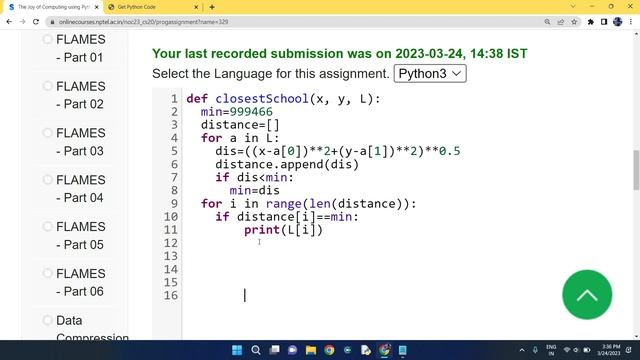Select the Joy of Computing using Python tab
The width and height of the screenshot is (640, 360).
coord(53,7)
